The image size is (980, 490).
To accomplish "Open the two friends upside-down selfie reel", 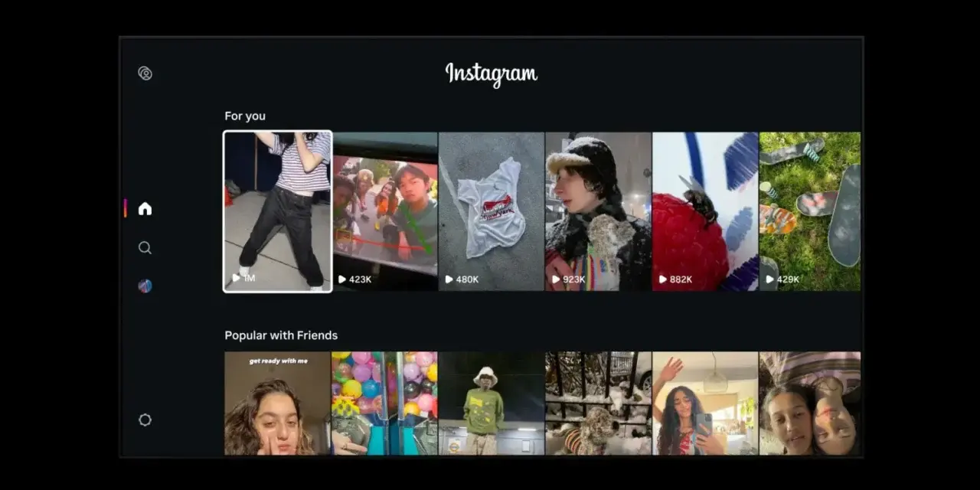I will (x=809, y=403).
